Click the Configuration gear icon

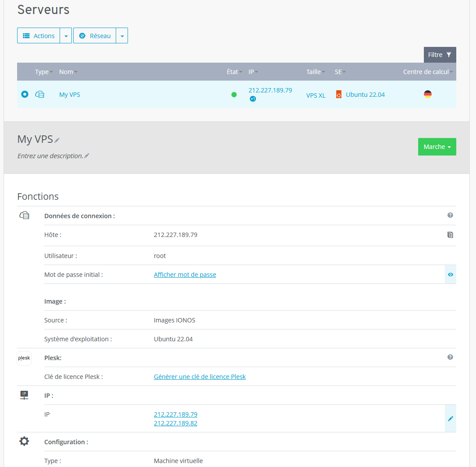coord(24,441)
